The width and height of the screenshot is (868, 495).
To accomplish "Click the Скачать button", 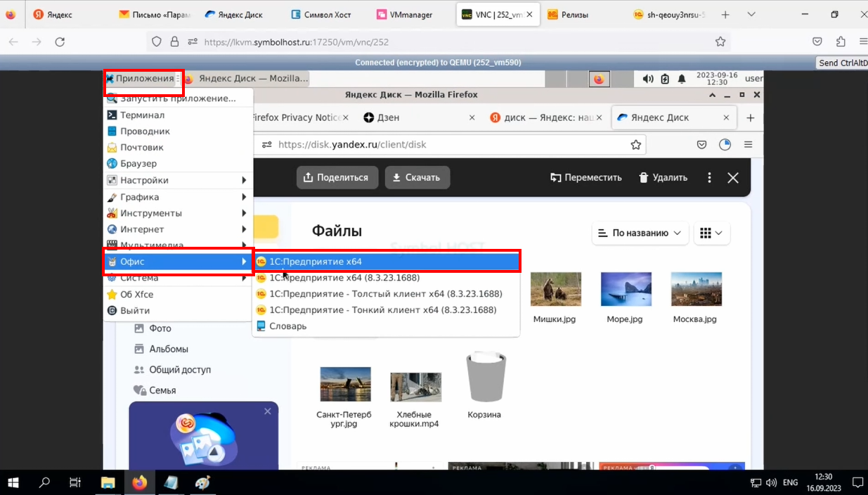I will [417, 177].
